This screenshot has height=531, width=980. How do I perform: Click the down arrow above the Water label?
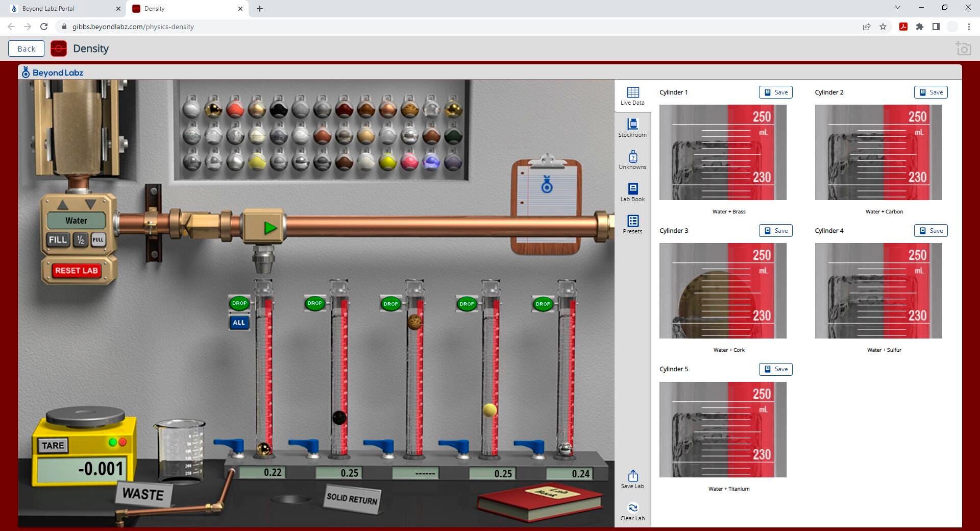[x=90, y=205]
